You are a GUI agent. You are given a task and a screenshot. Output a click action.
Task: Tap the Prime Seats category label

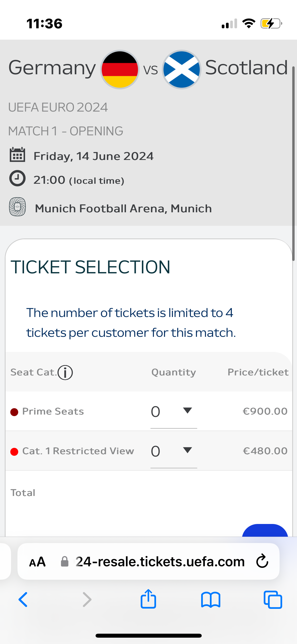[53, 411]
